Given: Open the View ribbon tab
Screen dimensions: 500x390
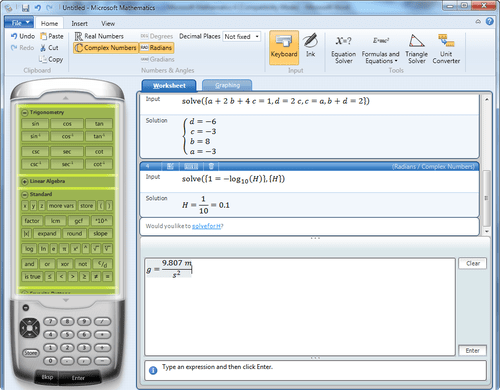Looking at the screenshot, I should tap(108, 23).
